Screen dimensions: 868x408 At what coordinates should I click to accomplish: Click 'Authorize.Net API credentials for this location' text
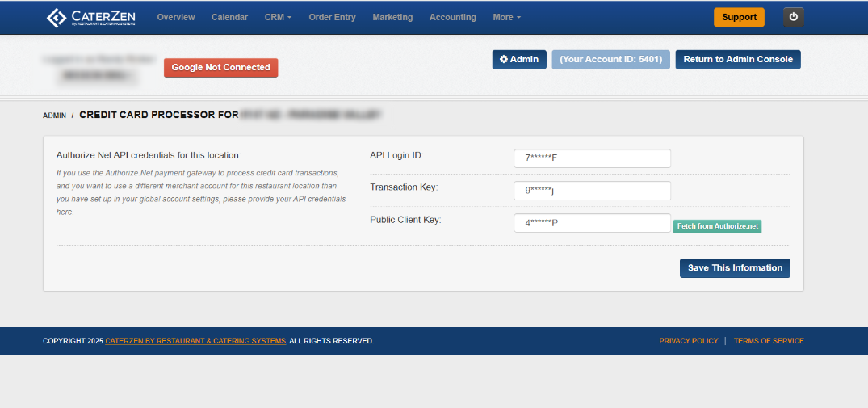click(x=149, y=156)
